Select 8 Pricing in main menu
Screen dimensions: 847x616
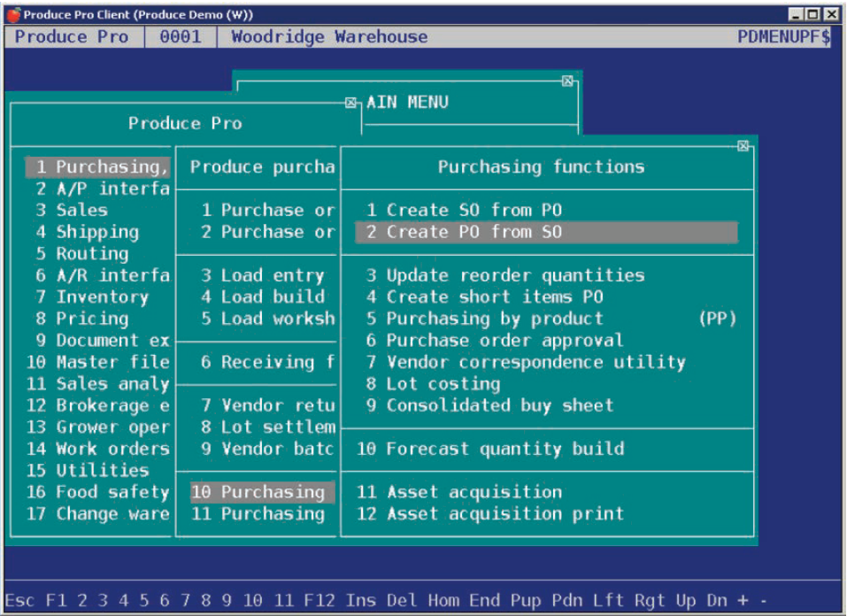click(x=82, y=319)
